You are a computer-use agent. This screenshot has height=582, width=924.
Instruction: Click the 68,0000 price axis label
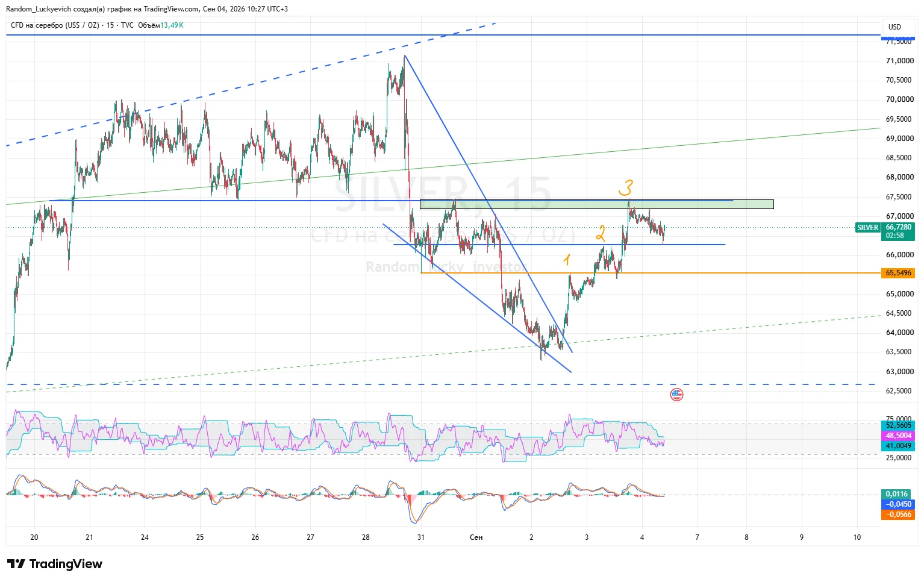coord(899,177)
